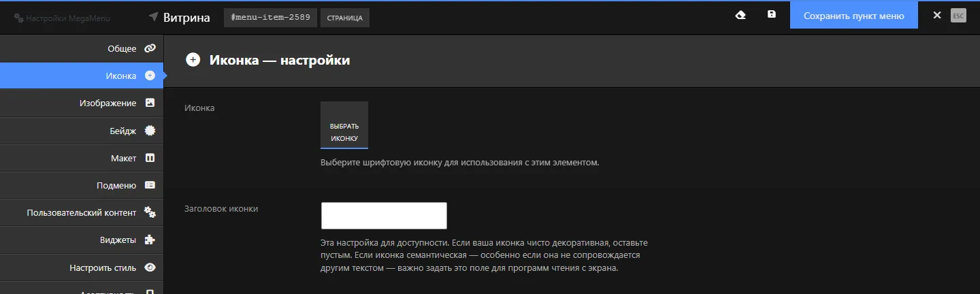
Task: Save the menu item with Сохранить пункт меню
Action: coord(854,16)
